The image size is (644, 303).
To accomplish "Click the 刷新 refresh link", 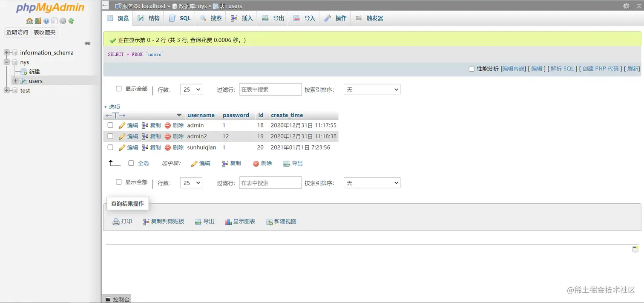I will pos(633,69).
